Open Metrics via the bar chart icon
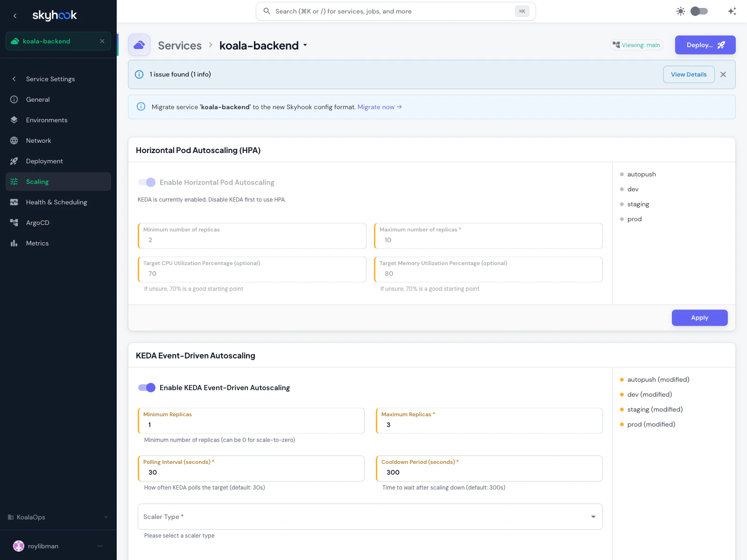This screenshot has width=747, height=560. tap(14, 243)
